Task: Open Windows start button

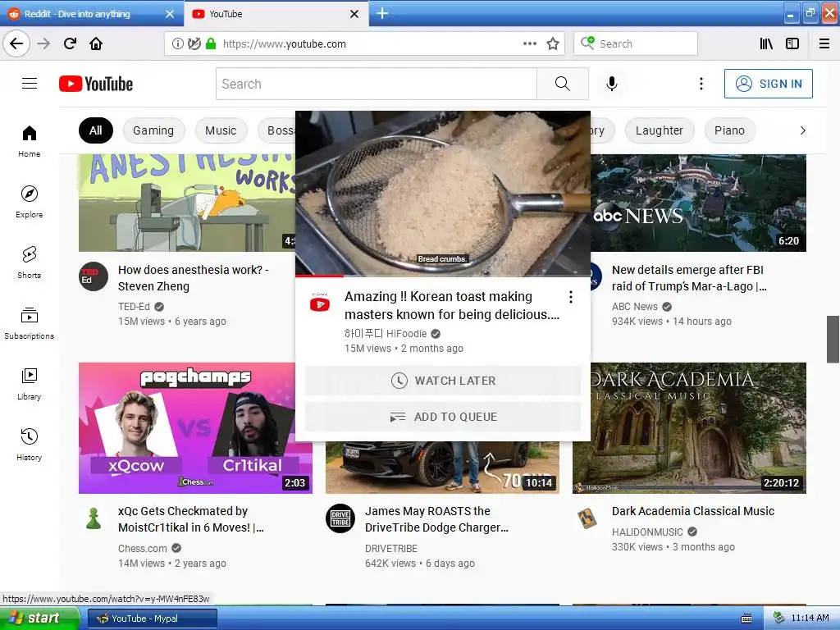Action: 39,619
